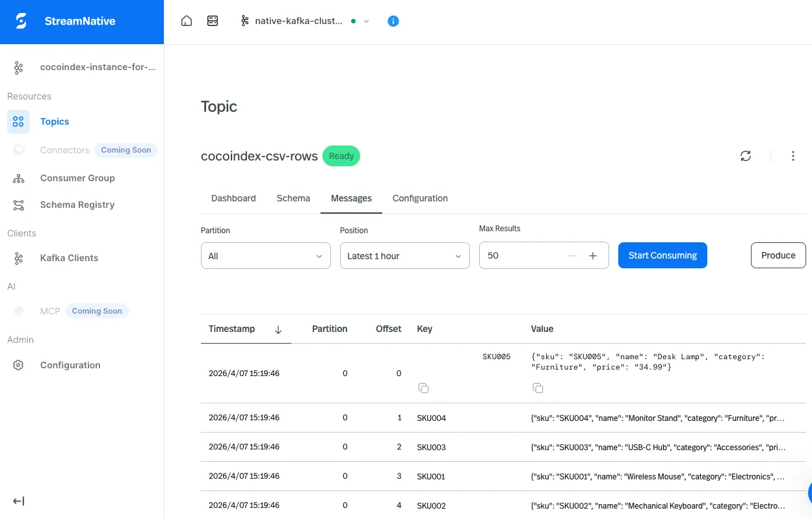This screenshot has height=519, width=812.
Task: Open the Topics panel in the sidebar
Action: (x=54, y=121)
